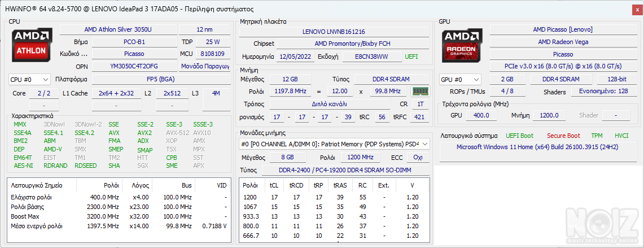Select the UEFI Boot status label
Screen dimensions: 644x248
(x=519, y=136)
